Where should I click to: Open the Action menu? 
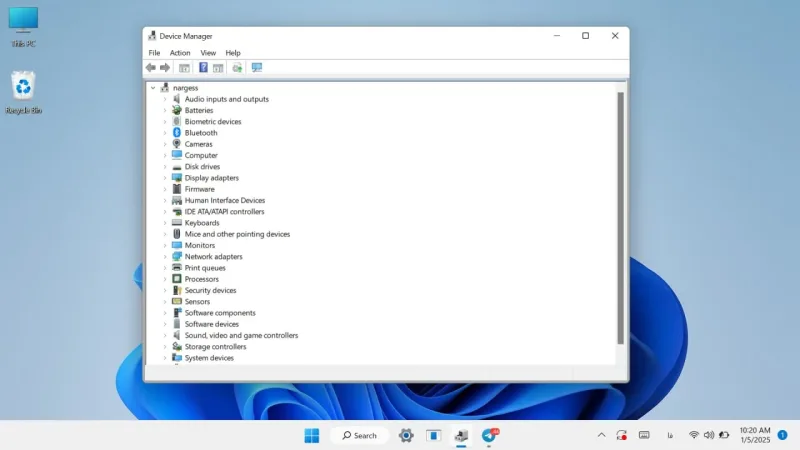180,53
